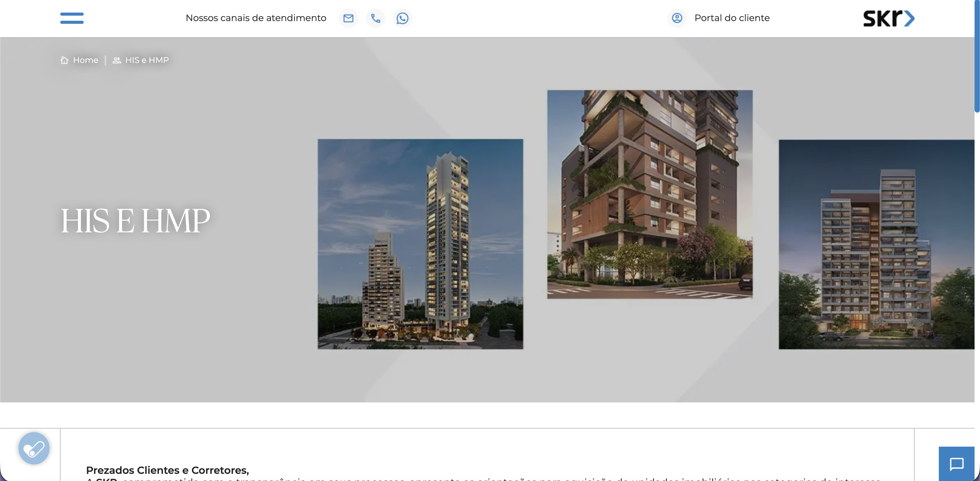
Task: Open the hamburger navigation menu
Action: coord(71,18)
